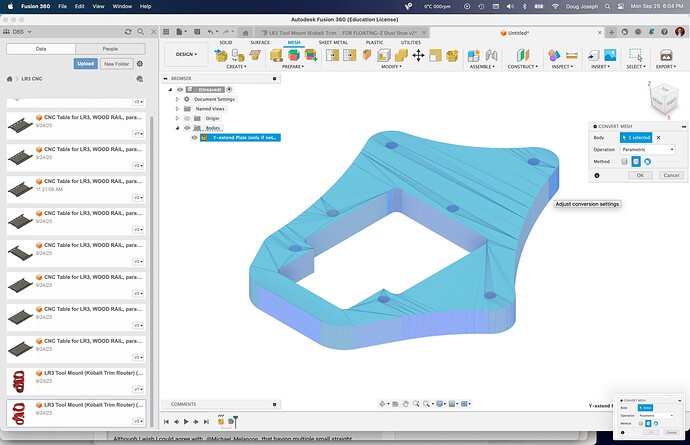This screenshot has width=690, height=445.
Task: Click the data panel search magnifier
Action: pos(141,32)
